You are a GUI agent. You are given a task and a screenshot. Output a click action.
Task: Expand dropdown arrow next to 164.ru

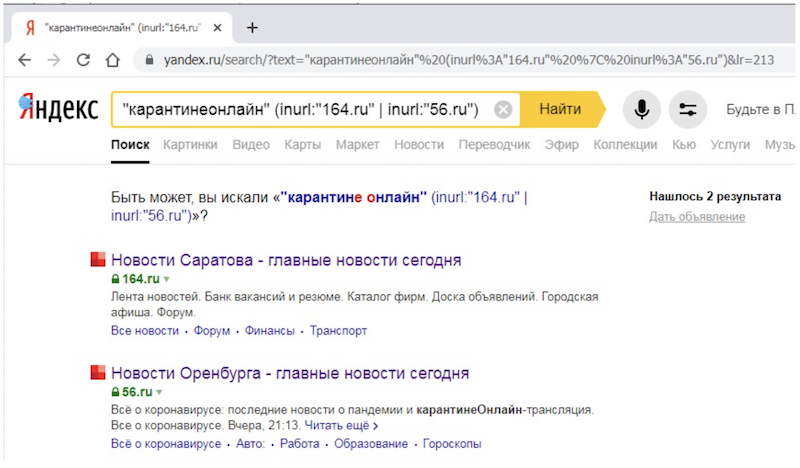[166, 280]
